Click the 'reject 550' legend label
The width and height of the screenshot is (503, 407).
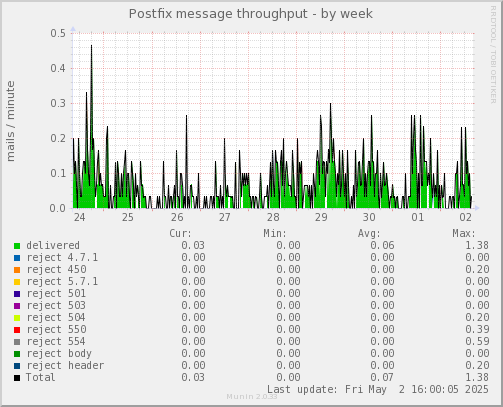56,329
